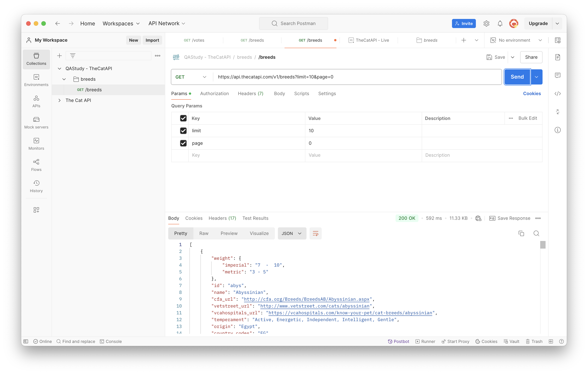Open the JSON format dropdown
The height and width of the screenshot is (374, 588).
tap(292, 233)
